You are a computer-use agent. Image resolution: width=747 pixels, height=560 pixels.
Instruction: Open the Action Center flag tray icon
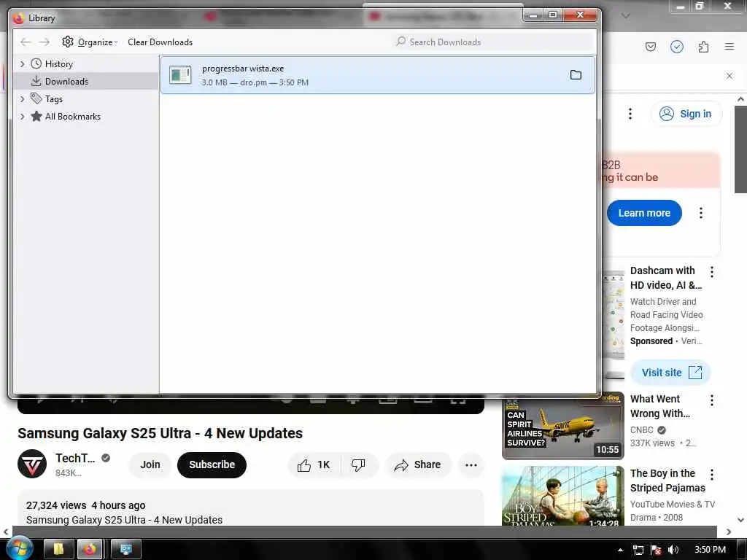click(656, 550)
